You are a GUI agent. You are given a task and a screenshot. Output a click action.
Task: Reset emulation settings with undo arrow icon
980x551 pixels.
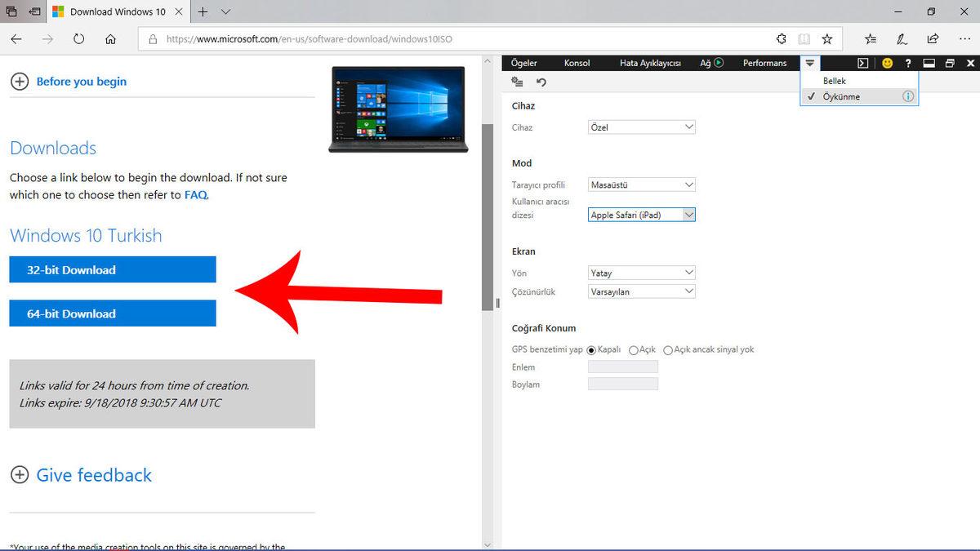(541, 82)
